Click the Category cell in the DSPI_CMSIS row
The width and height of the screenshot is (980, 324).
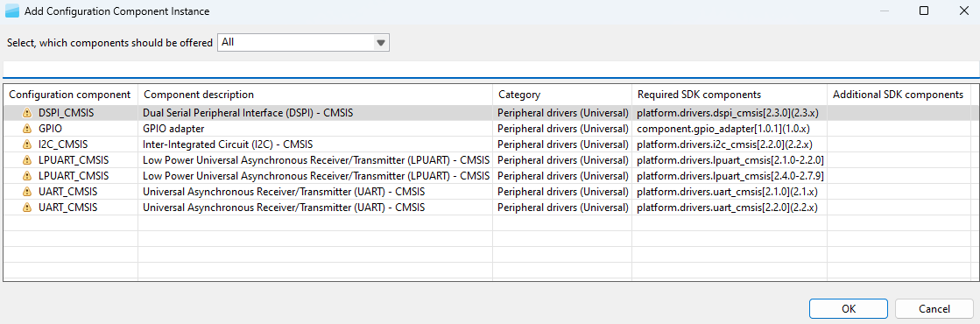click(562, 113)
